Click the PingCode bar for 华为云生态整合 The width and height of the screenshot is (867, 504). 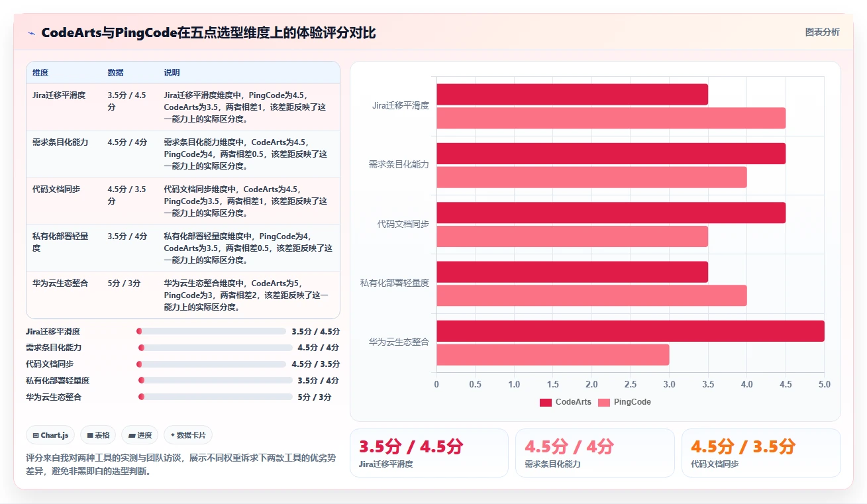pyautogui.click(x=553, y=355)
